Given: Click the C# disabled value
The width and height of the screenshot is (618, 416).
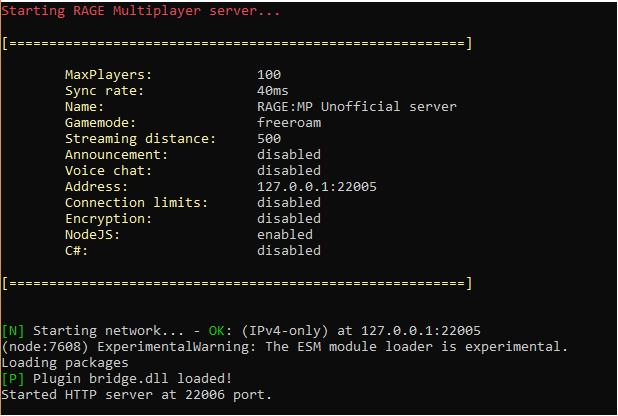Looking at the screenshot, I should [289, 250].
